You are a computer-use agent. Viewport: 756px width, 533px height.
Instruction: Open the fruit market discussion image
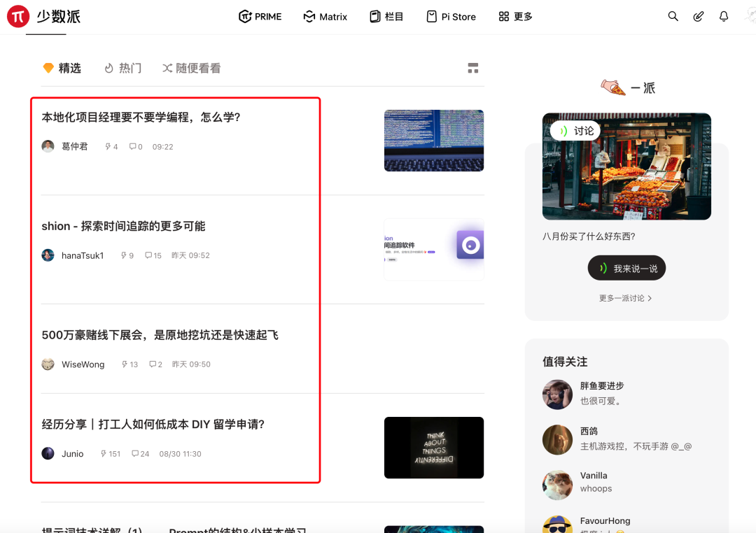pos(626,166)
